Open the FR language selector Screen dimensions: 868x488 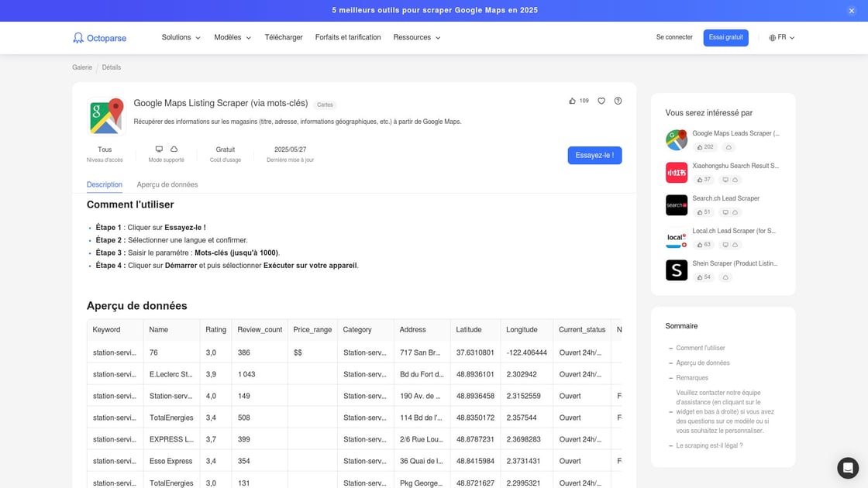(782, 38)
